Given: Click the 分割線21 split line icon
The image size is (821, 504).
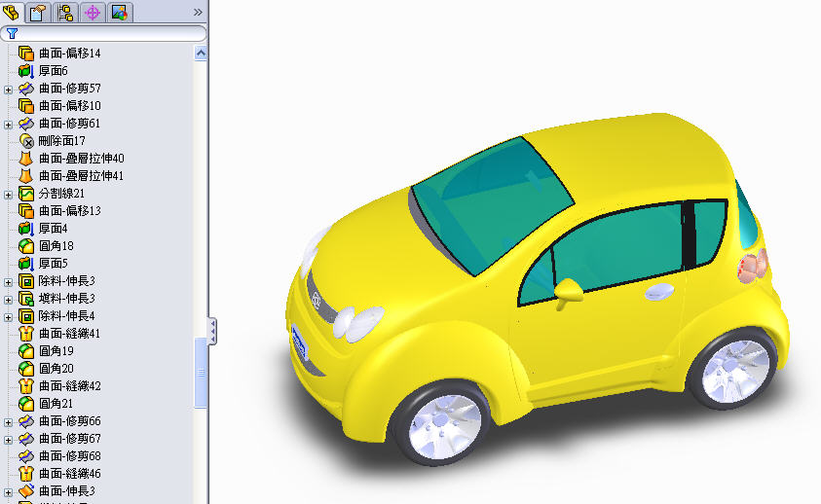Looking at the screenshot, I should click(26, 194).
